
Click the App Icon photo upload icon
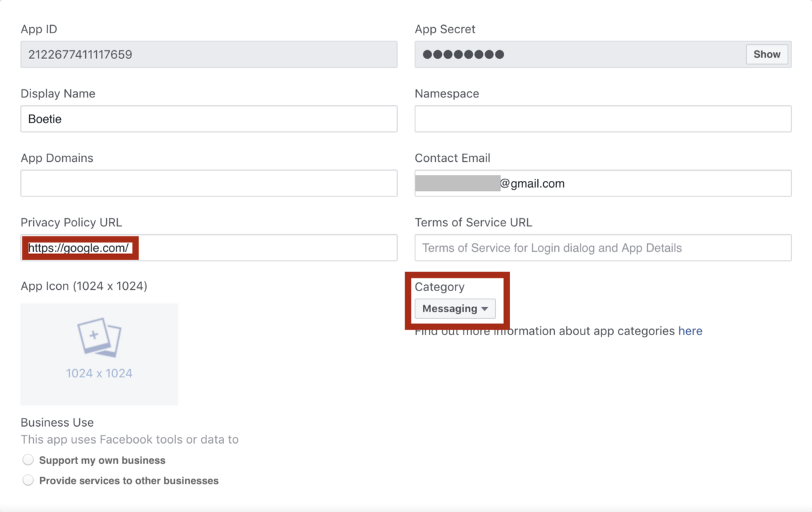point(99,338)
